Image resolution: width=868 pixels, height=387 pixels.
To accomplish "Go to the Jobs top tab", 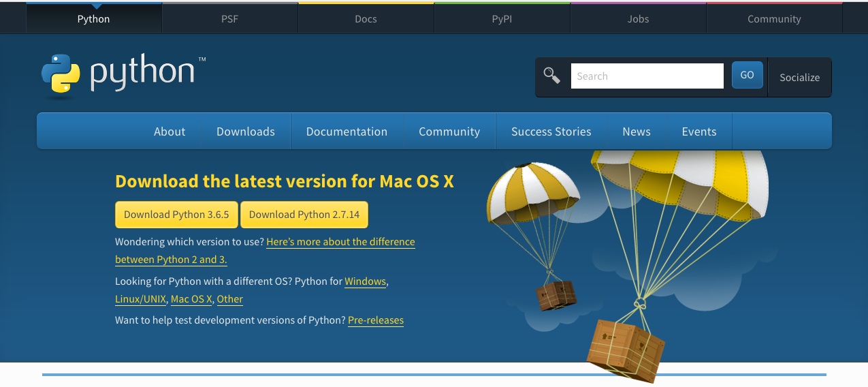I will click(x=639, y=18).
